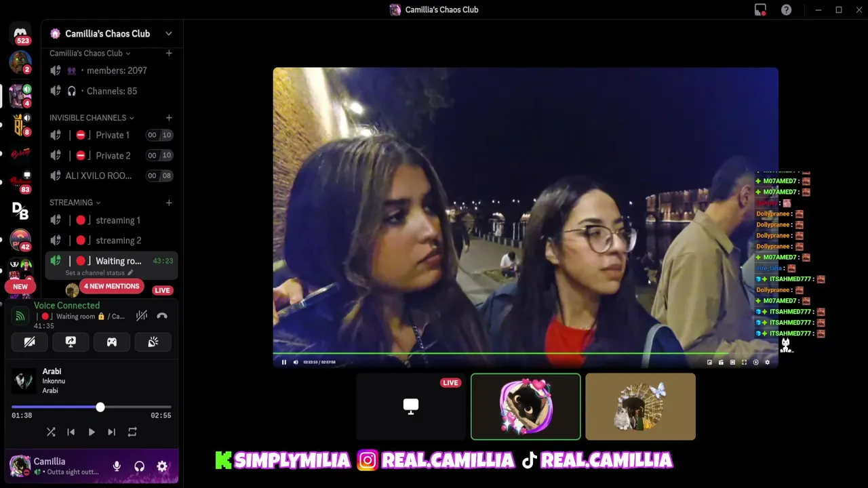The height and width of the screenshot is (488, 868).
Task: Toggle headphone deafen
Action: click(x=139, y=466)
